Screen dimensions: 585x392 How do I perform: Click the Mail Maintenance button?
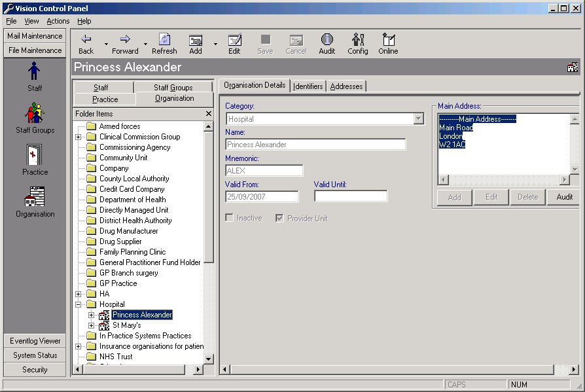(x=35, y=36)
